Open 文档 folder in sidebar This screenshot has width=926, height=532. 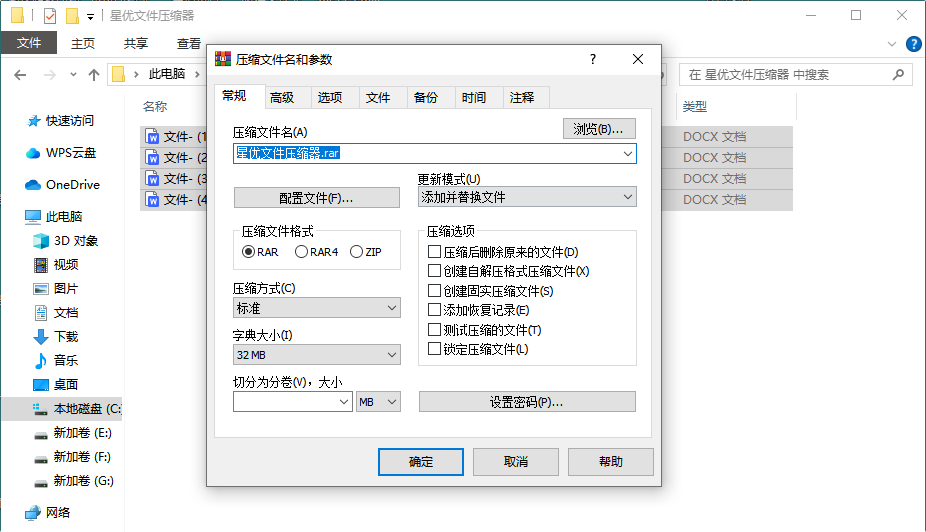point(56,312)
